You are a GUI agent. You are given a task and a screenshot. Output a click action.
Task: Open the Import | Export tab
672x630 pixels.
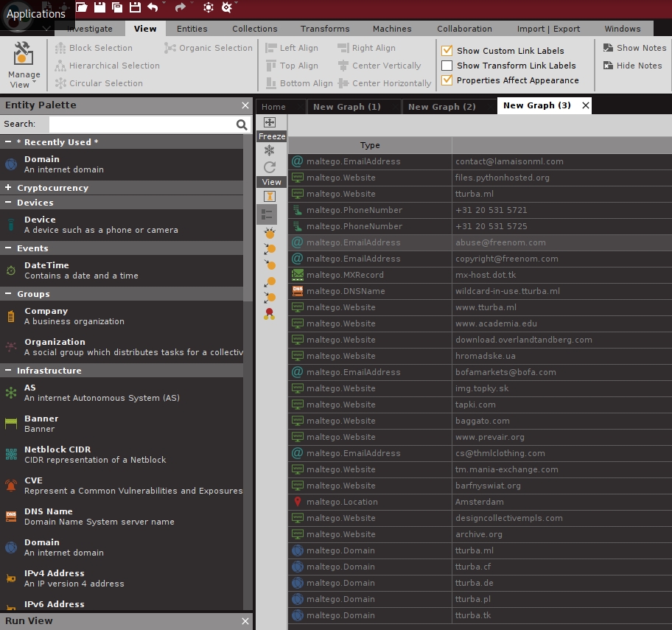[x=548, y=29]
